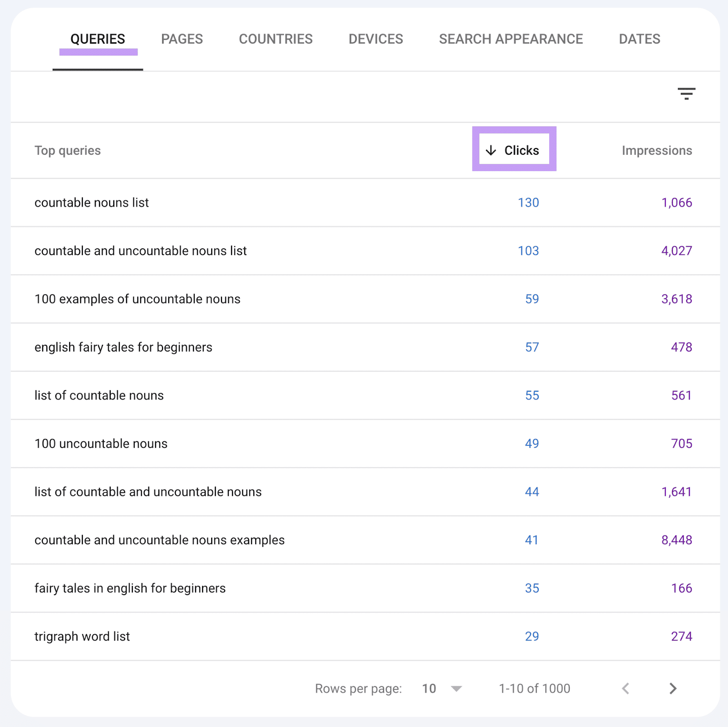Screen dimensions: 728x727
Task: Select query 'countable and uncountable nouns examples'
Action: point(160,540)
